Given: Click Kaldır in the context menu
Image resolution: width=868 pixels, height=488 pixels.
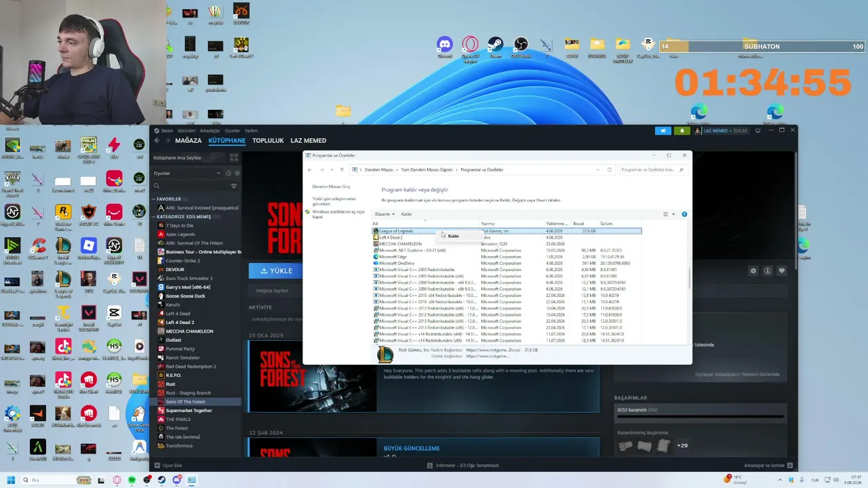Looking at the screenshot, I should tap(453, 236).
